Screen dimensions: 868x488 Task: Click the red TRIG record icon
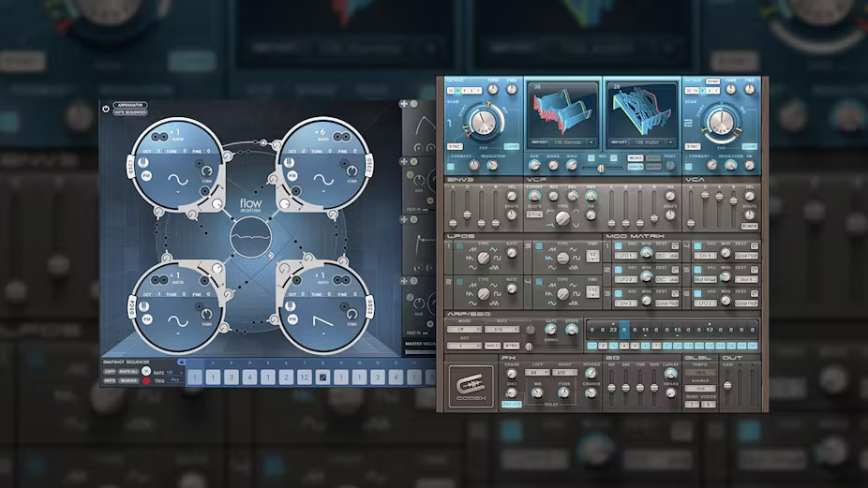[x=146, y=380]
